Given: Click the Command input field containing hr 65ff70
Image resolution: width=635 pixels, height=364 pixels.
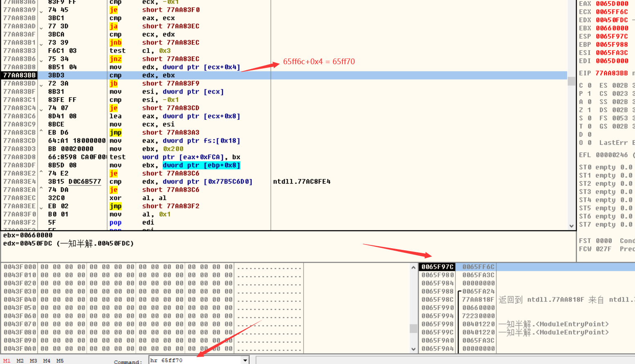Looking at the screenshot, I should coord(195,360).
